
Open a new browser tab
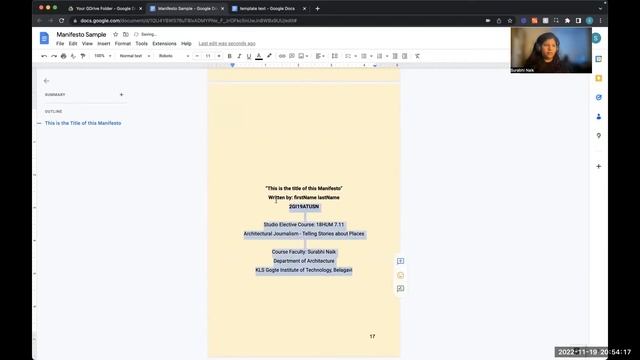coord(318,8)
